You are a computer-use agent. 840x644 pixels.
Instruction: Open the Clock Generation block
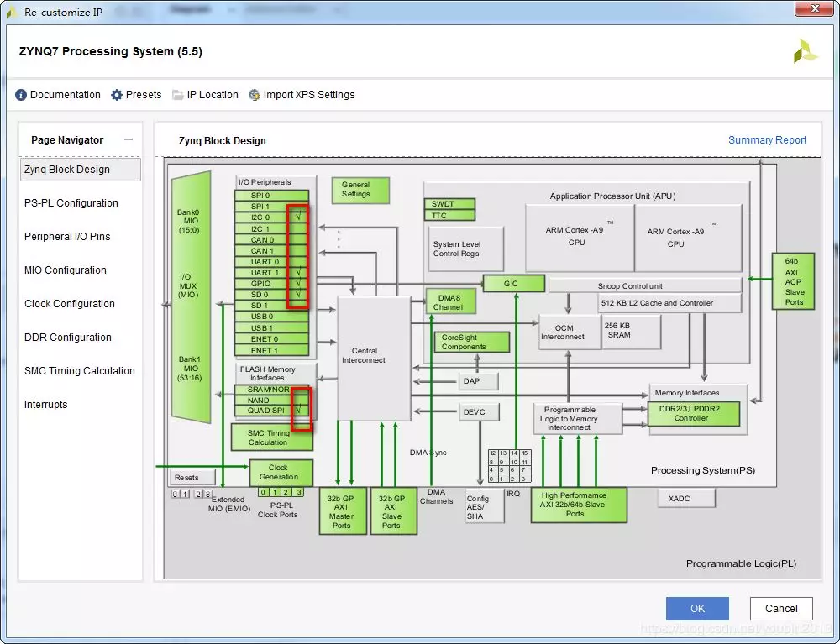coord(281,473)
